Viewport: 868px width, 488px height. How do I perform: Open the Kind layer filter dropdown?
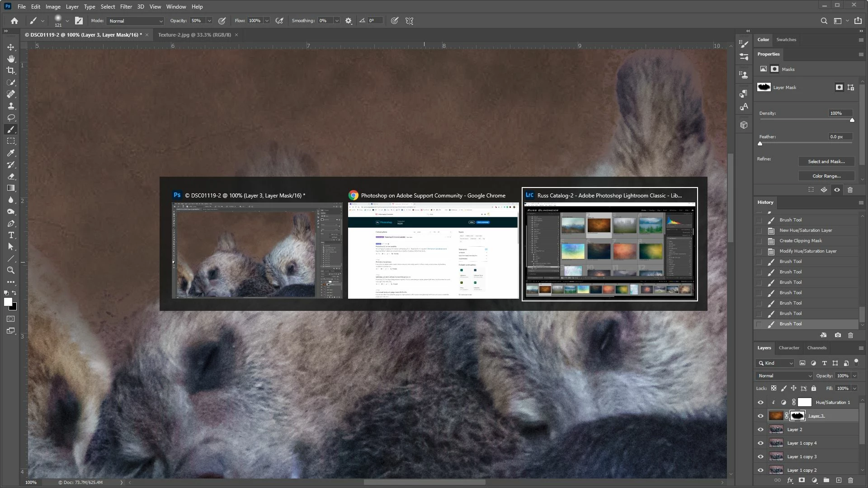(x=775, y=363)
